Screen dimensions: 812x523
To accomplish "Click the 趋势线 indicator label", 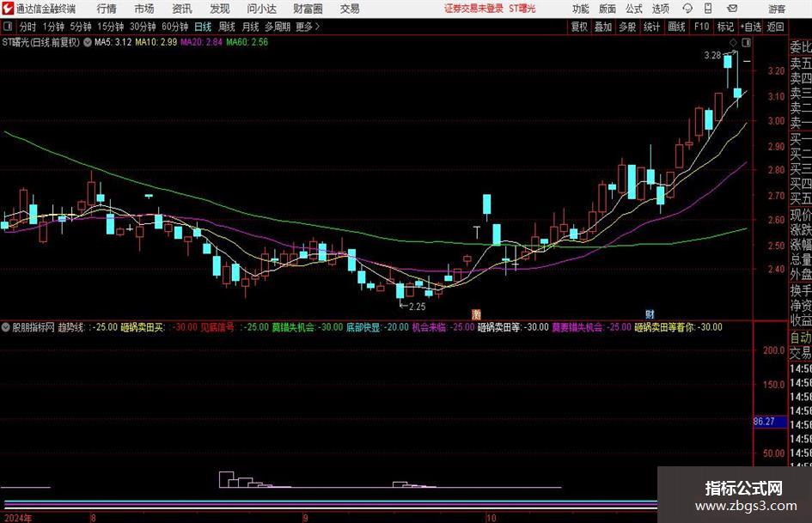I will tap(70, 327).
